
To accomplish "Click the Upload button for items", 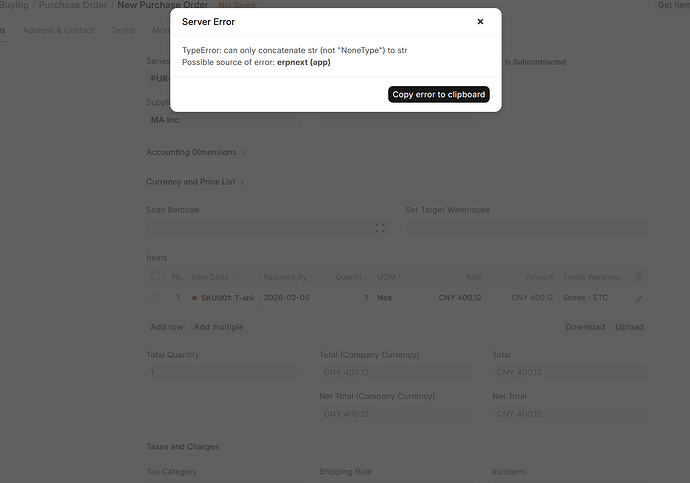I will pyautogui.click(x=629, y=327).
